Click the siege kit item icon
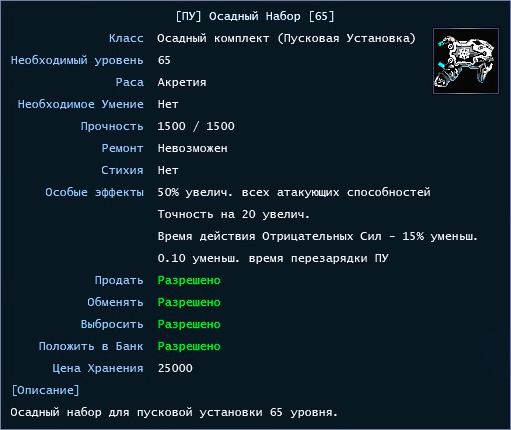Screen dimensions: 511x430 [x=466, y=61]
